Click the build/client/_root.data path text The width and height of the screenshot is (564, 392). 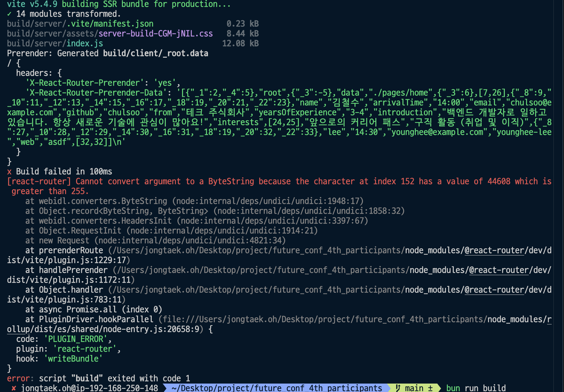point(156,53)
